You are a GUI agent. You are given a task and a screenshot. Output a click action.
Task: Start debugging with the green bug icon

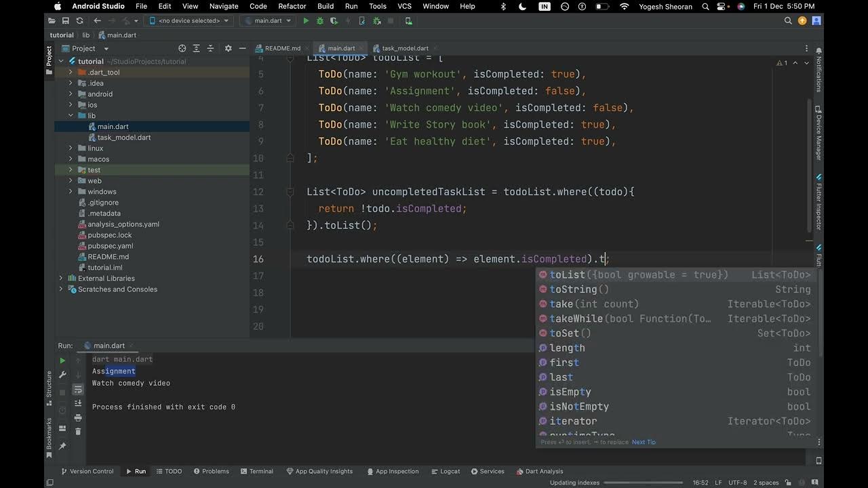click(320, 21)
